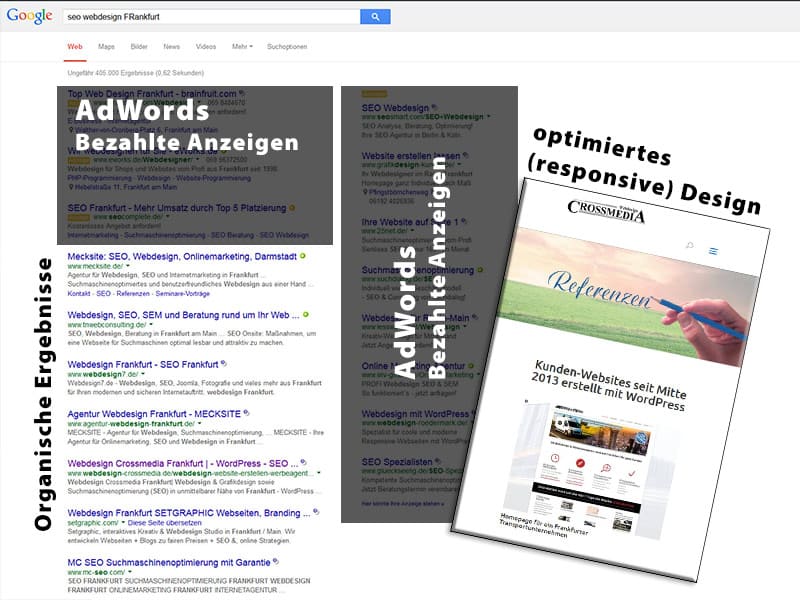Click the green icon next to Mecksite Darmstadt title
800x600 pixels.
tap(303, 256)
